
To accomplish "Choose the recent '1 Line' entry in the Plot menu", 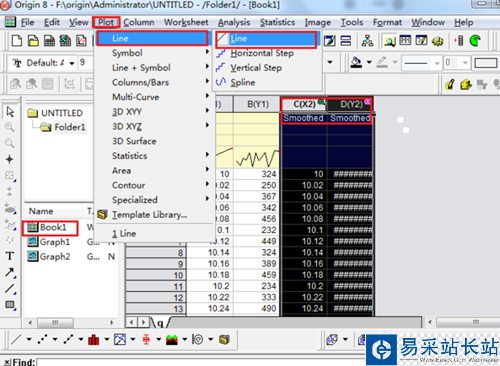I will (154, 234).
